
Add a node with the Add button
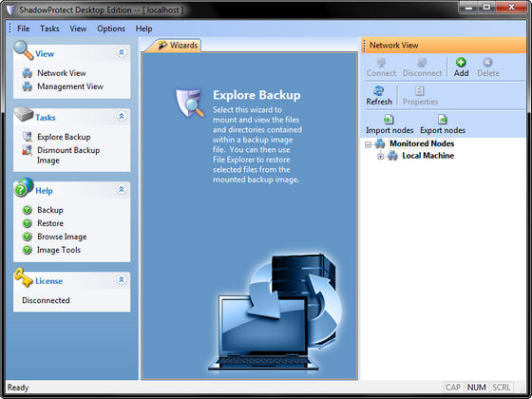click(461, 67)
